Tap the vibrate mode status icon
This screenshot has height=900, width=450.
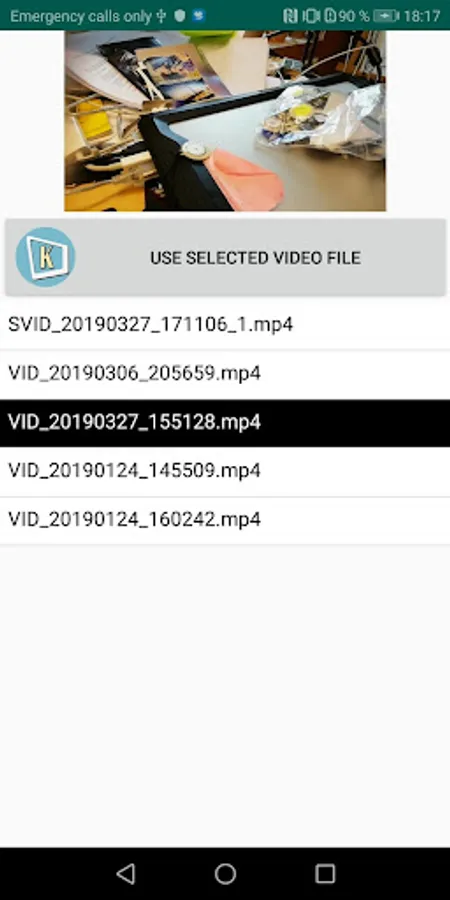(311, 15)
